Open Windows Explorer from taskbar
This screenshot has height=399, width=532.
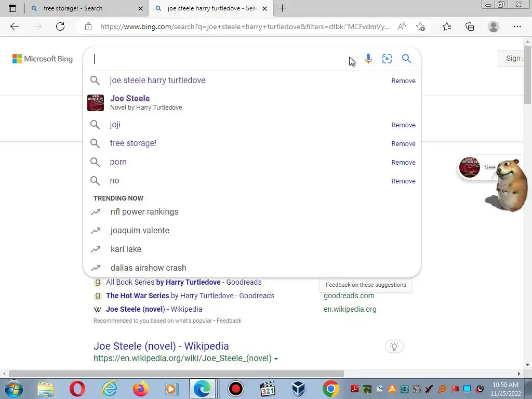click(46, 389)
